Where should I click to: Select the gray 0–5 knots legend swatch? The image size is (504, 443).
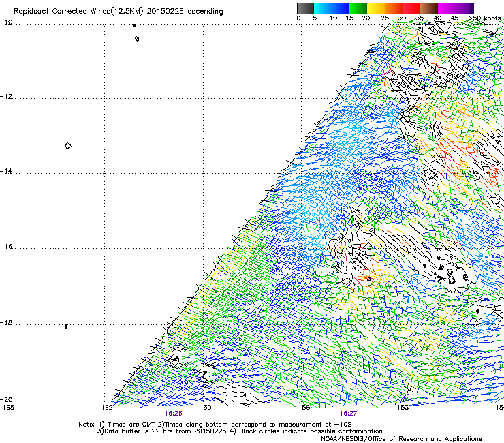tap(305, 8)
